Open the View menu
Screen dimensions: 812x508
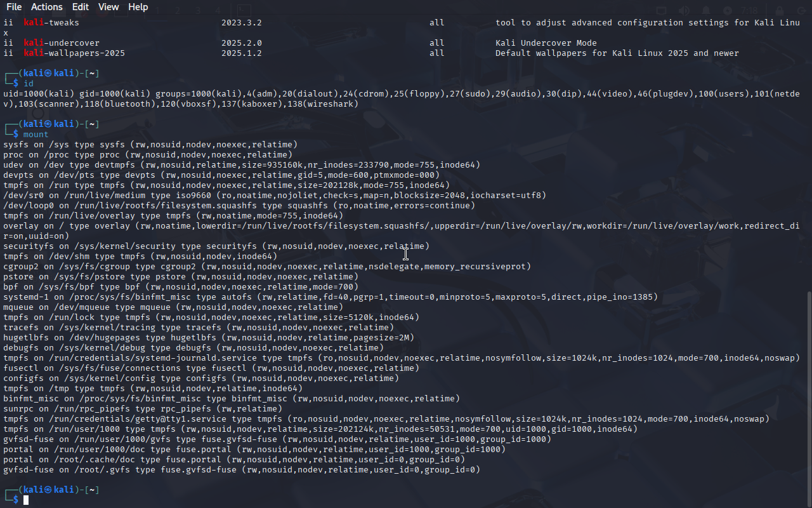(x=108, y=7)
